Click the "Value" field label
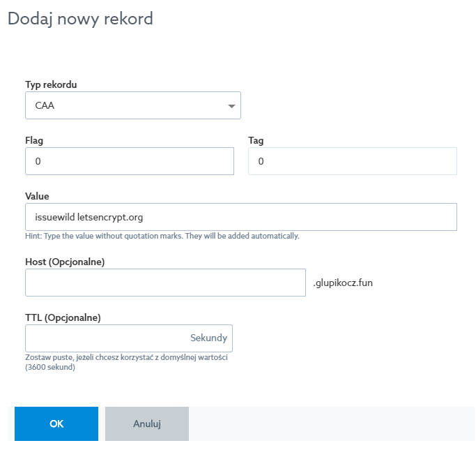This screenshot has height=450, width=476. click(37, 196)
